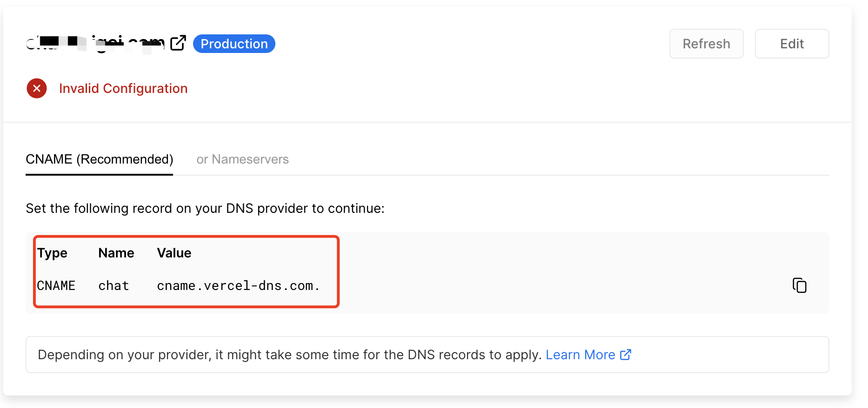This screenshot has width=868, height=408.
Task: Click the DNS records propagation note
Action: point(289,355)
